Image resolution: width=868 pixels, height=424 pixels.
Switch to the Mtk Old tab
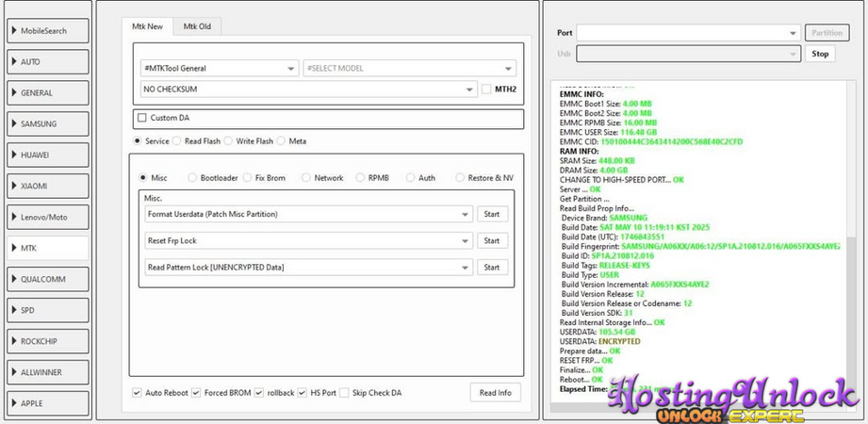tap(197, 26)
